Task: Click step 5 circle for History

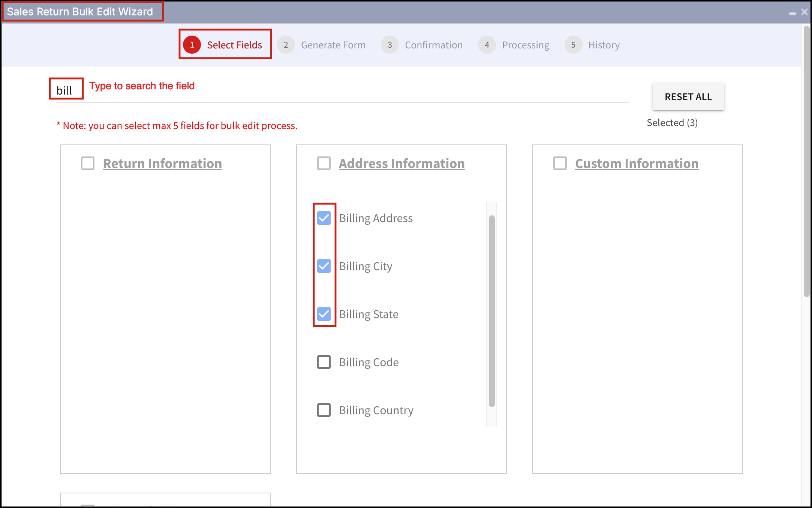Action: pos(573,45)
